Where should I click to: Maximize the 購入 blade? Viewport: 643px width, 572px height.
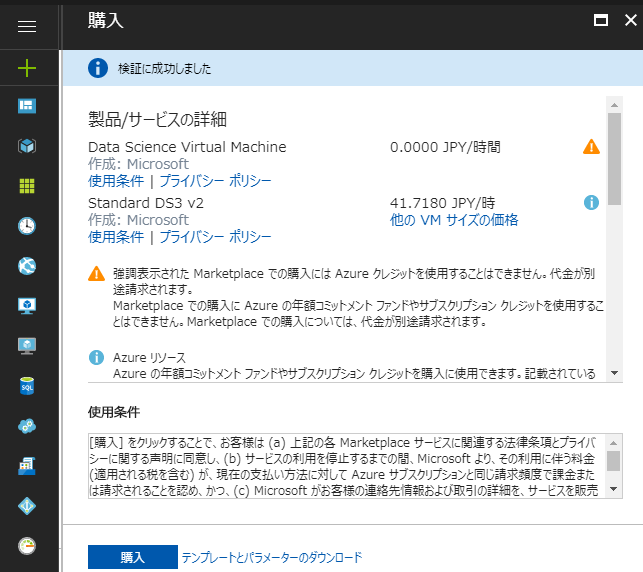(x=601, y=19)
